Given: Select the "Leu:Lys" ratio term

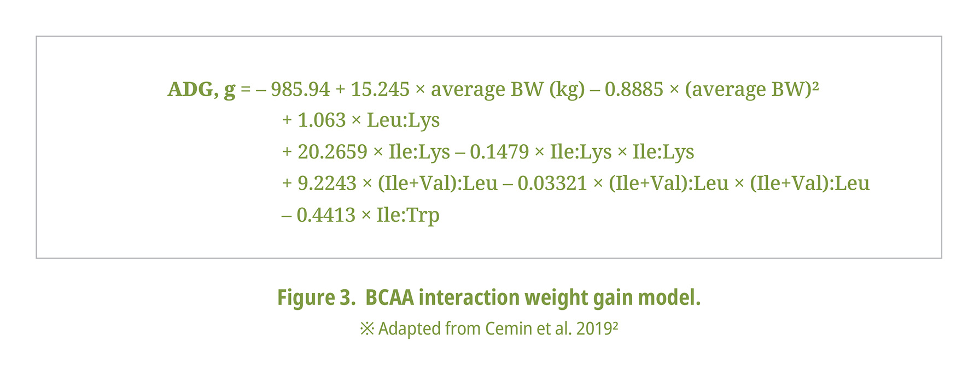Looking at the screenshot, I should tap(403, 120).
